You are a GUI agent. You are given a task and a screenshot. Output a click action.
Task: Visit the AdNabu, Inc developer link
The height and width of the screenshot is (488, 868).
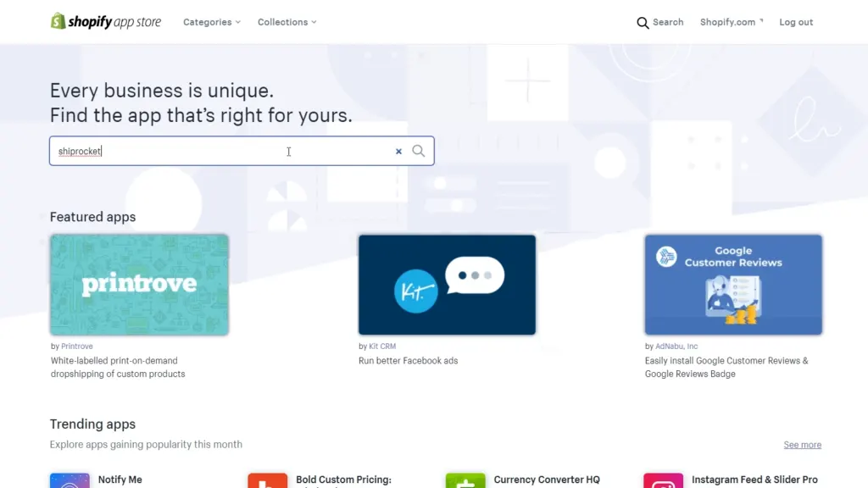[676, 346]
